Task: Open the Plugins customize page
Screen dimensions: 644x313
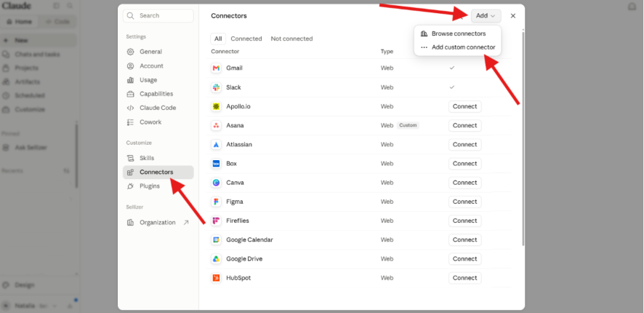Action: (158, 186)
